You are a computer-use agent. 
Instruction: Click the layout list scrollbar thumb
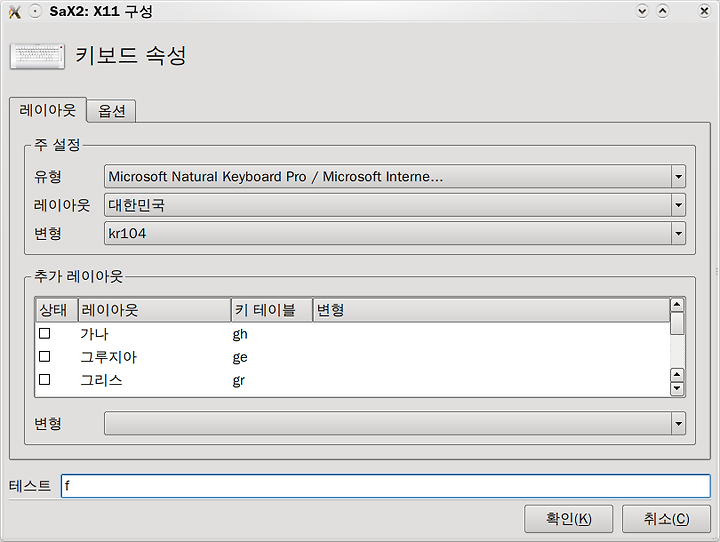click(x=677, y=324)
